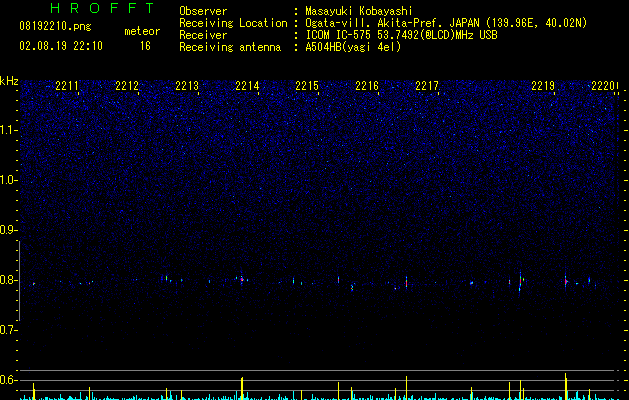The width and height of the screenshot is (629, 400).
Task: Select the file name 08192210.png
Action: [x=55, y=26]
